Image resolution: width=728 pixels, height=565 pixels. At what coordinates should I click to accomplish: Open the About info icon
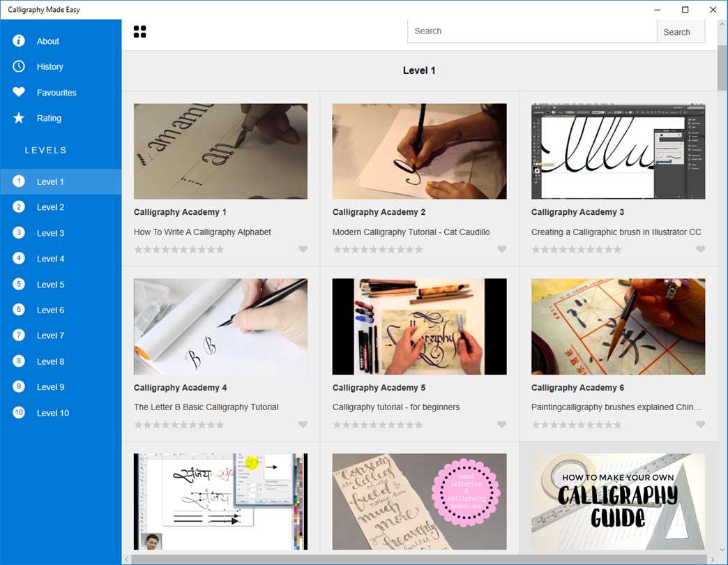[19, 41]
